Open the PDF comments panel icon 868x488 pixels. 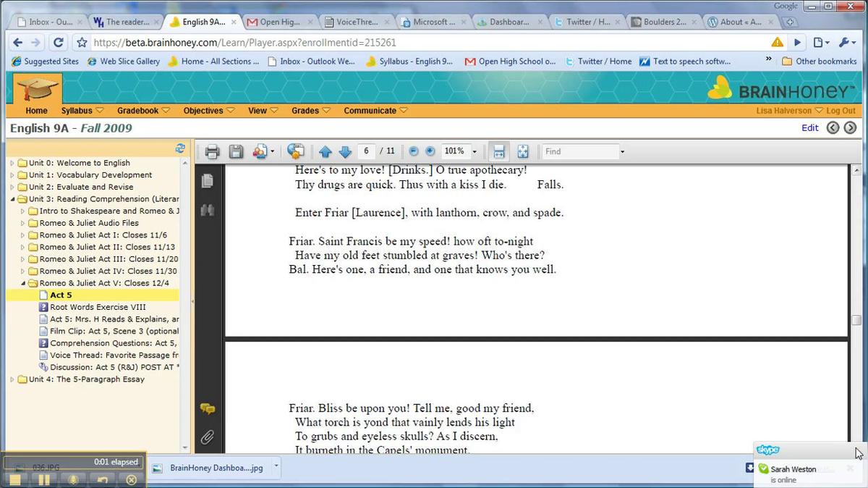click(208, 410)
